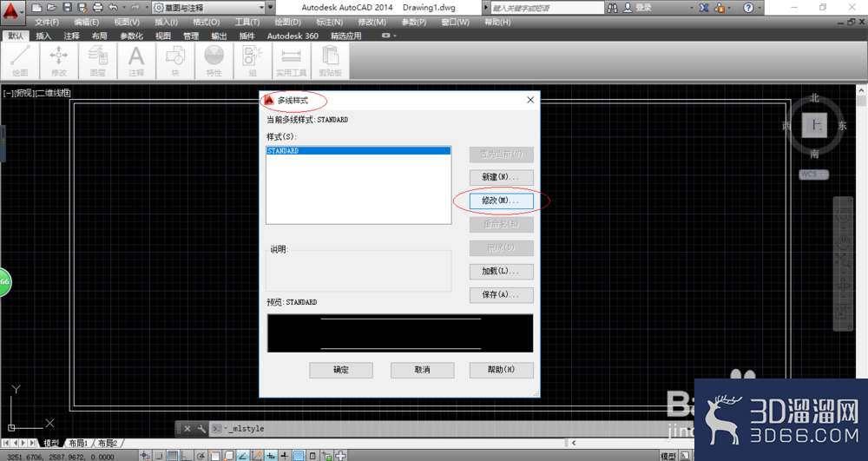
Task: Toggle Ortho Mode in status bar
Action: [187, 456]
